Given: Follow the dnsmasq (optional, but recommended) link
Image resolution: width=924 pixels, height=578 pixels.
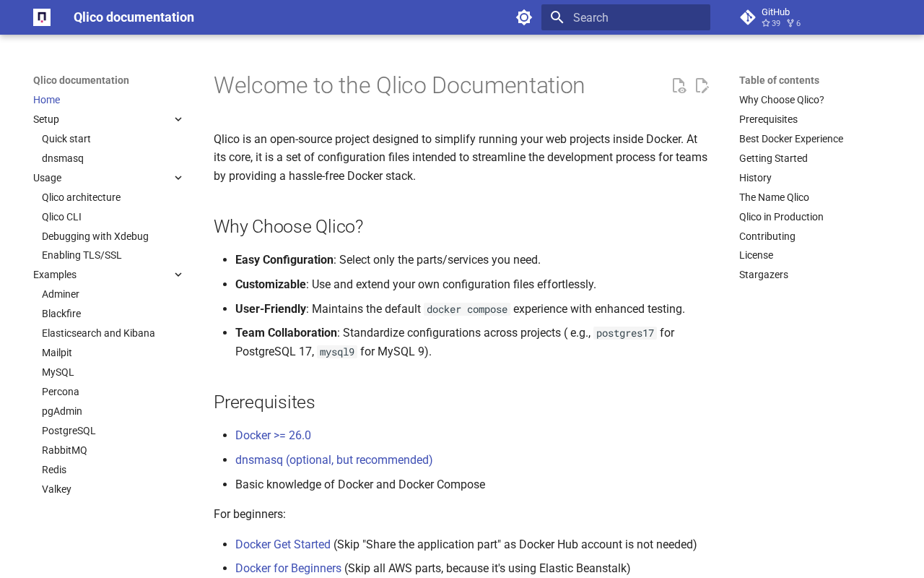Looking at the screenshot, I should 334,460.
